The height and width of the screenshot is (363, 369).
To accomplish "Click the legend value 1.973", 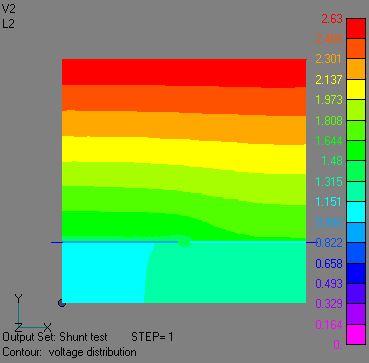I will coord(329,100).
